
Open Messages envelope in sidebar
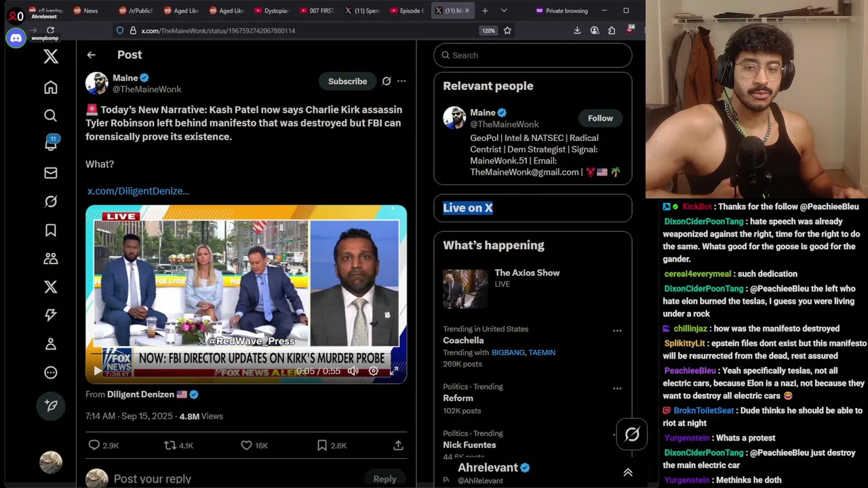tap(51, 173)
